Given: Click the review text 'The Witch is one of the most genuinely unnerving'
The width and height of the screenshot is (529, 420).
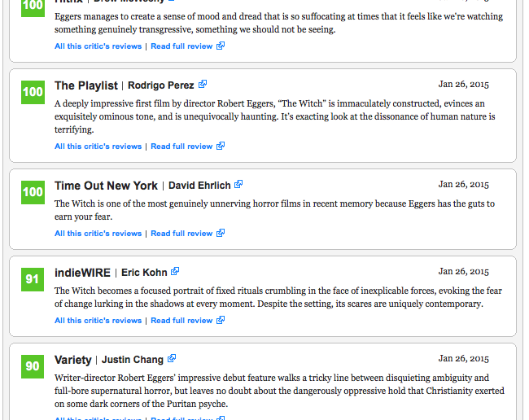Looking at the screenshot, I should point(274,210).
